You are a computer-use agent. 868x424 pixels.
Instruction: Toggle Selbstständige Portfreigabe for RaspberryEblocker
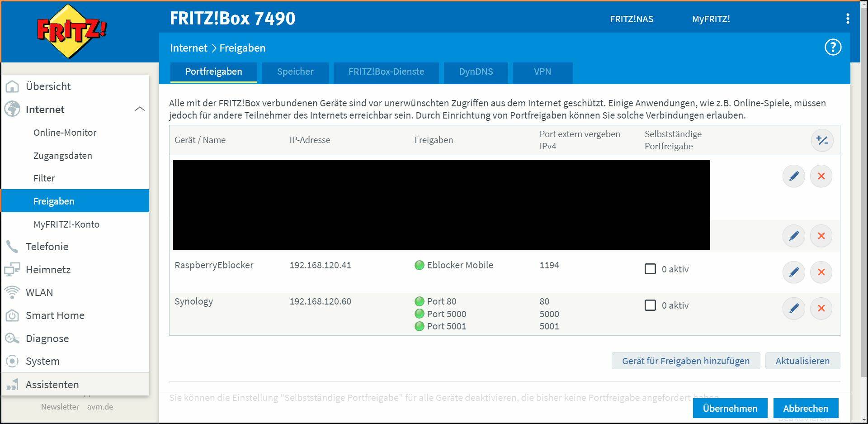[650, 269]
